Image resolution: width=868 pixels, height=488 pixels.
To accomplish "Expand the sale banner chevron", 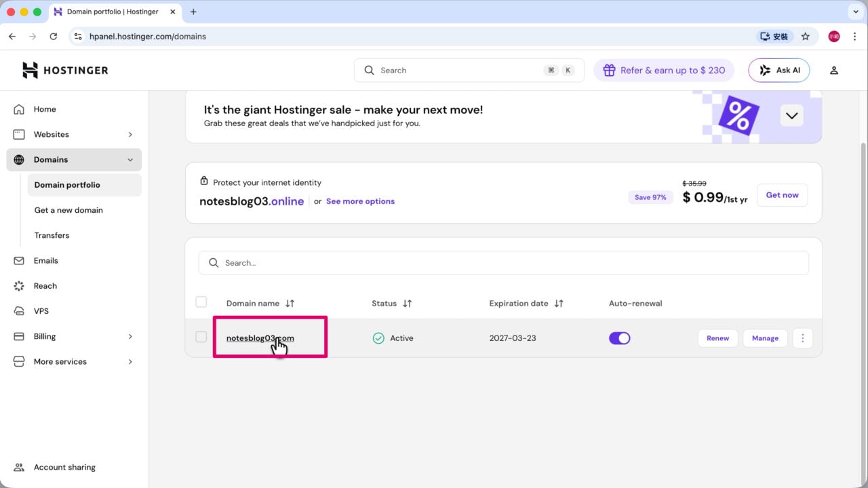I will click(791, 115).
